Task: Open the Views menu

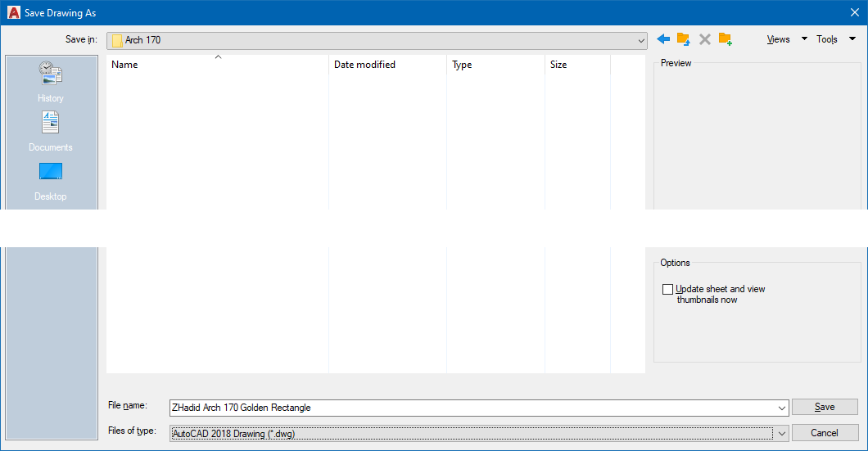Action: point(778,39)
